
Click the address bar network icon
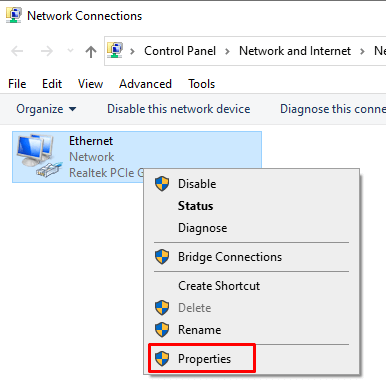pyautogui.click(x=115, y=50)
